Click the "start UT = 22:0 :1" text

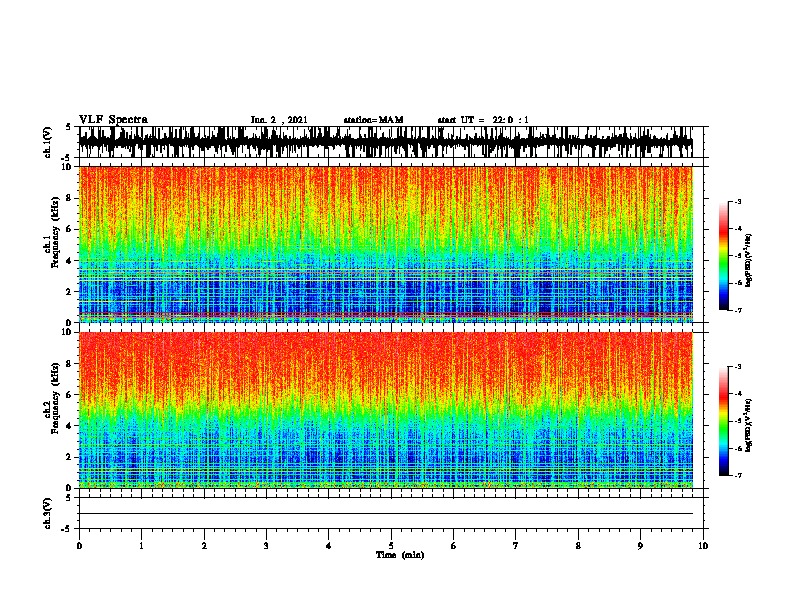click(483, 120)
